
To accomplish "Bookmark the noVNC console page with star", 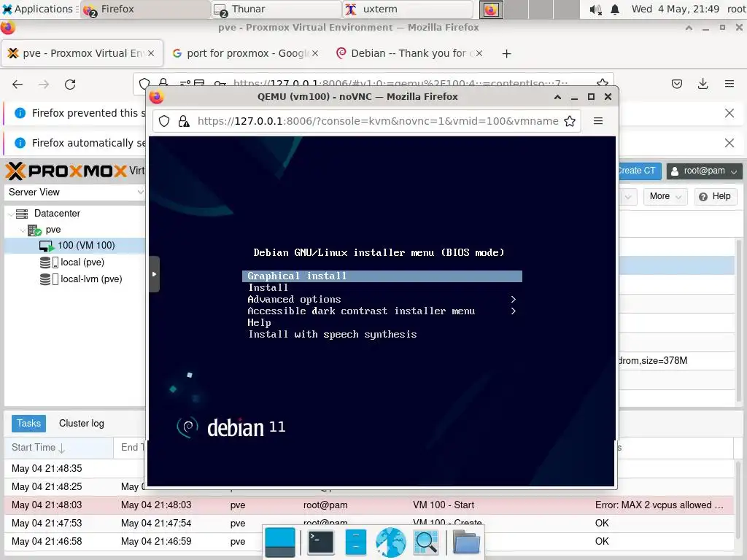I will [x=569, y=121].
